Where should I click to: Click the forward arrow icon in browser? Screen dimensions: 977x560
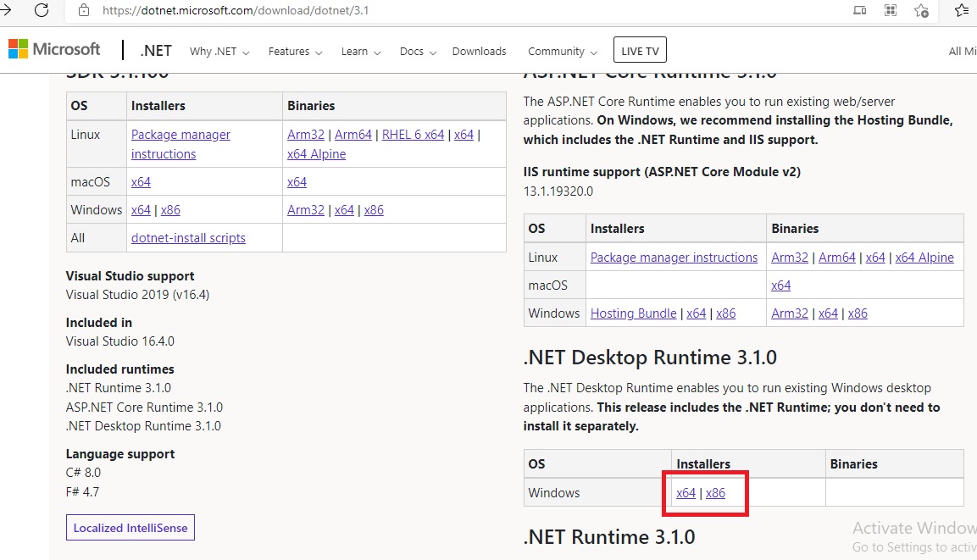click(5, 10)
